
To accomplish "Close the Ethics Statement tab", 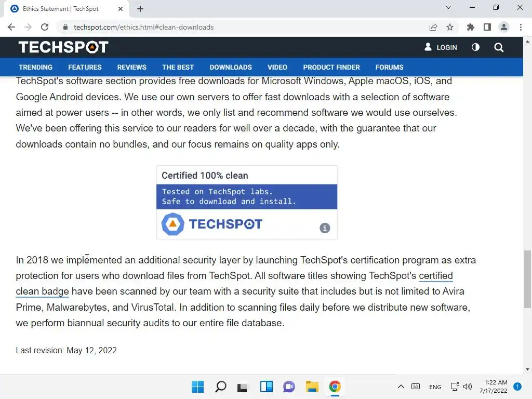I will 121,9.
